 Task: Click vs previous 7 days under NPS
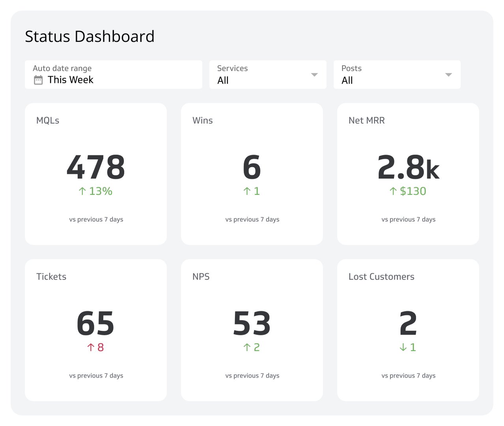click(252, 376)
